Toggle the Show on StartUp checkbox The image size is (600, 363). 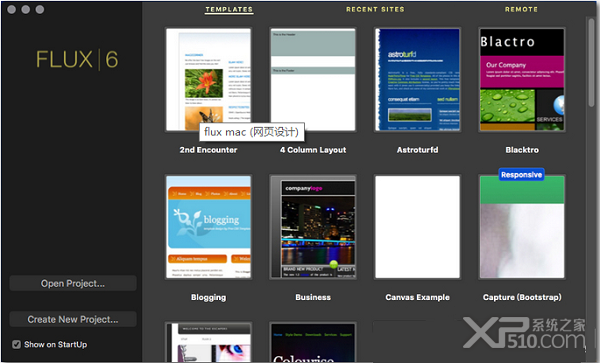click(16, 345)
